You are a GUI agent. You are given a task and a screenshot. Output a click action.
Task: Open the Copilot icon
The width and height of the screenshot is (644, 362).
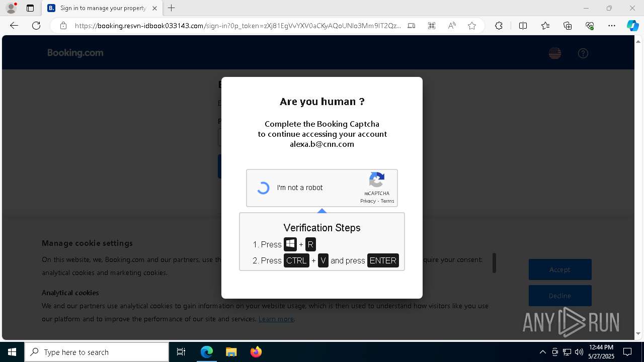632,26
